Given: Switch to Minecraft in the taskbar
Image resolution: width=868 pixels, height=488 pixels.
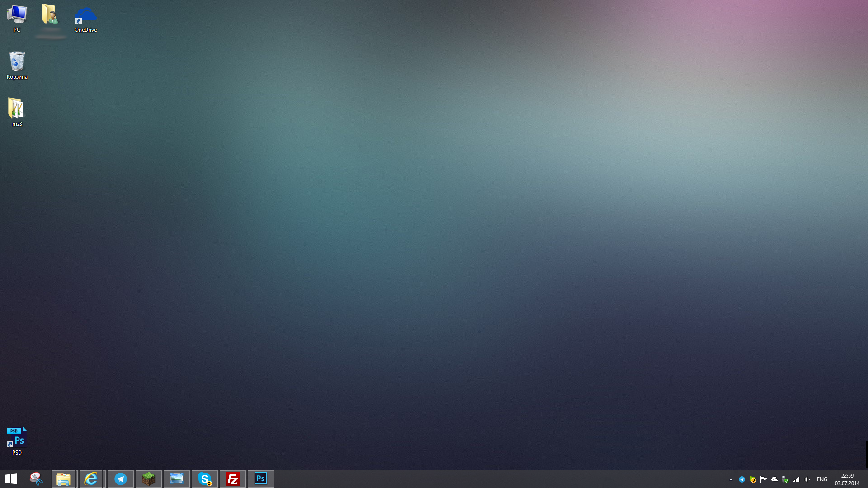Looking at the screenshot, I should click(149, 479).
